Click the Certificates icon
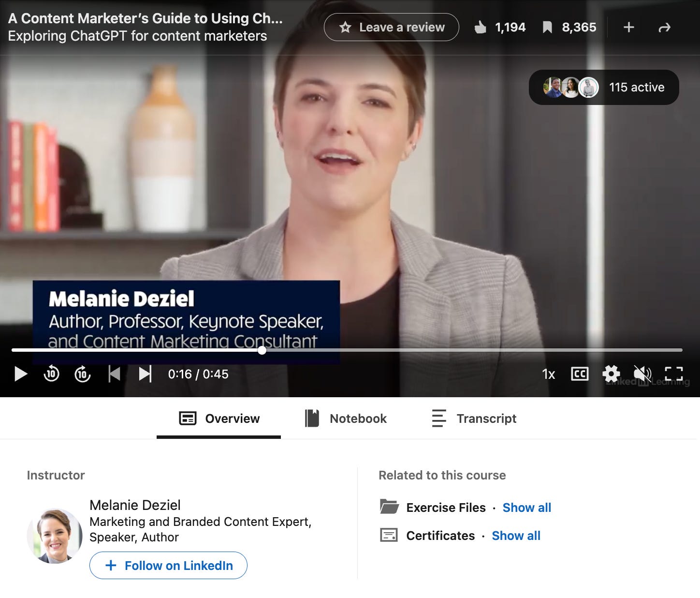Viewport: 700px width, 598px height. (x=389, y=535)
